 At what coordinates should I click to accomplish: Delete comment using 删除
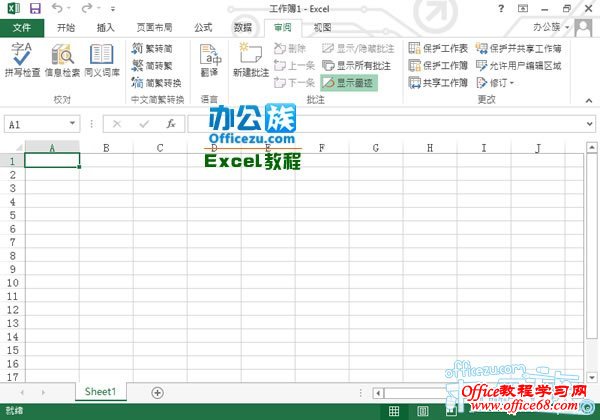click(290, 49)
